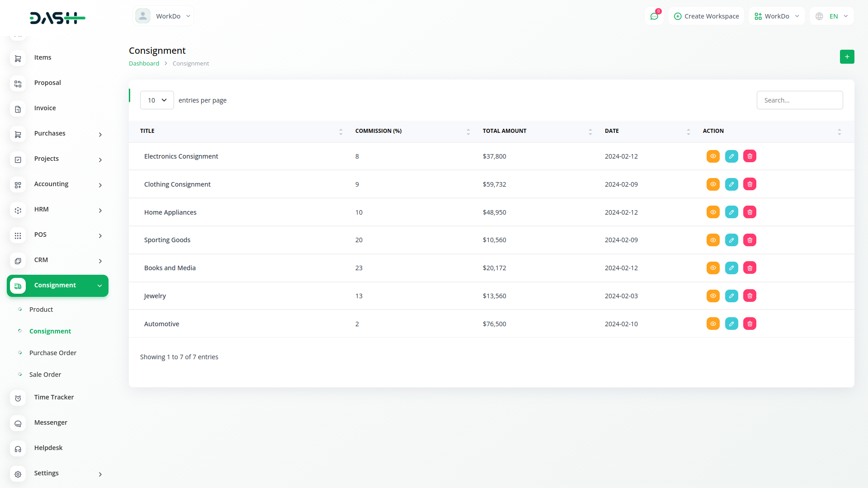Select the Sale Order submenu item
This screenshot has width=868, height=488.
[45, 375]
